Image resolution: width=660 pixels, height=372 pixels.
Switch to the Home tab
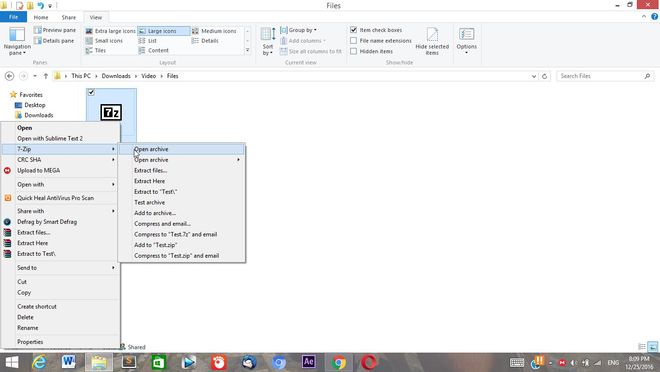pos(41,17)
